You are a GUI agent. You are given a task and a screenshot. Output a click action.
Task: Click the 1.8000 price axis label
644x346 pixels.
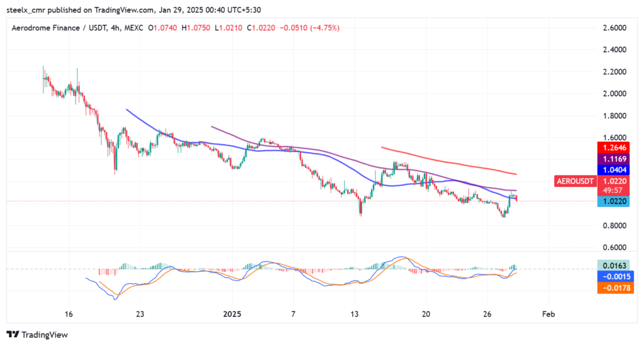coord(614,116)
